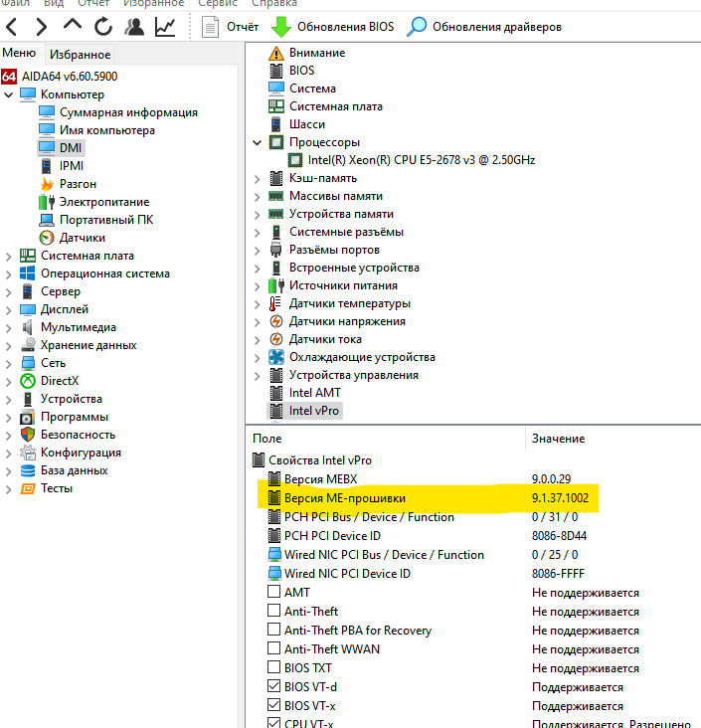Open the Справка menu
Screen dimensions: 701x728
coord(273,4)
